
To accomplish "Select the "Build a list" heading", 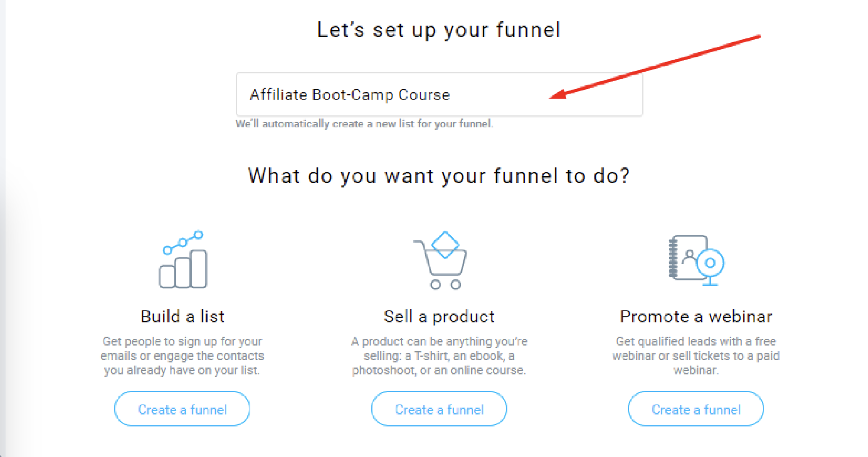I will [183, 316].
